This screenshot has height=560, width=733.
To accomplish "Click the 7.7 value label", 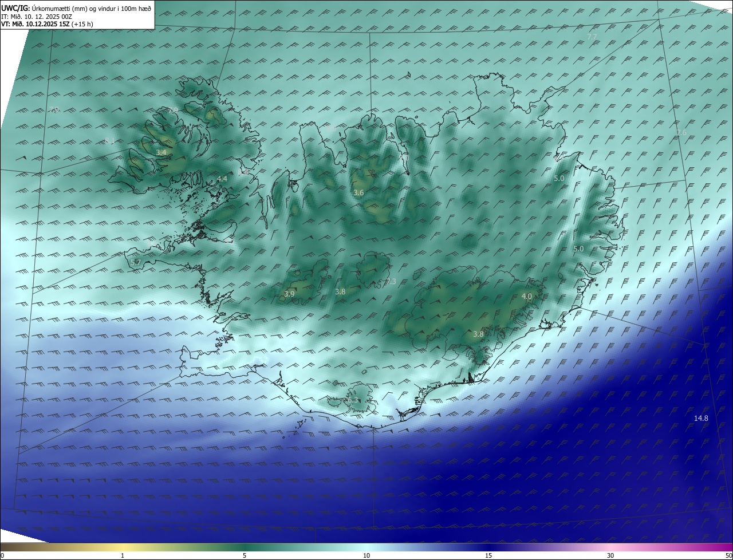I will pos(592,37).
